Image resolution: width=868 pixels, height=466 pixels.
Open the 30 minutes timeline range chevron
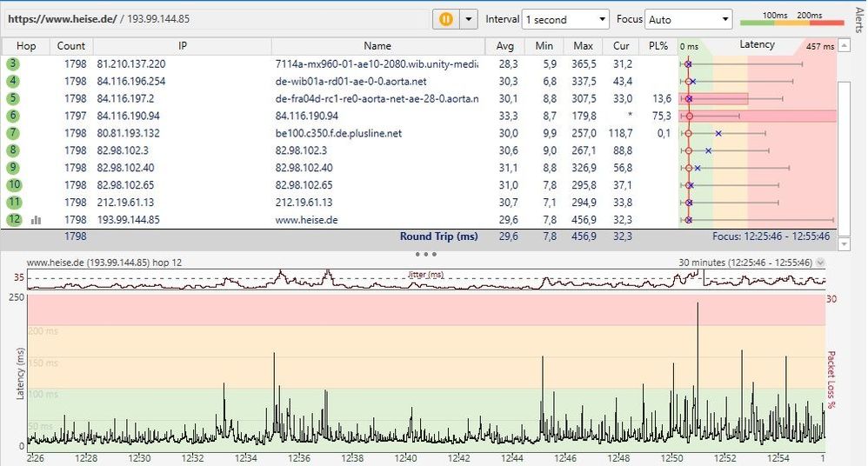click(820, 263)
